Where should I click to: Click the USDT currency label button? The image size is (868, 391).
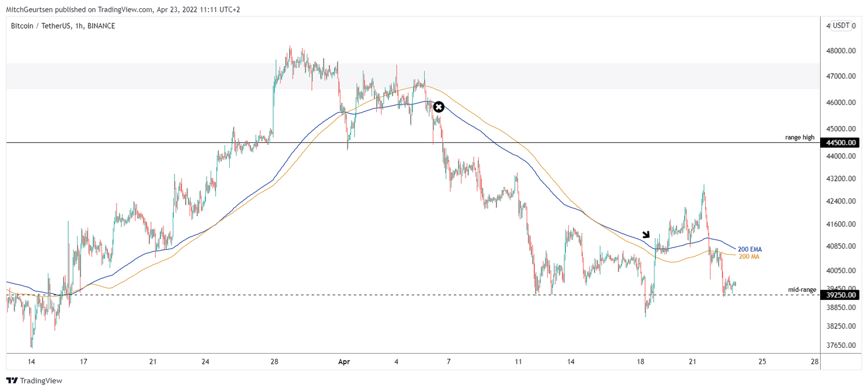pyautogui.click(x=841, y=25)
